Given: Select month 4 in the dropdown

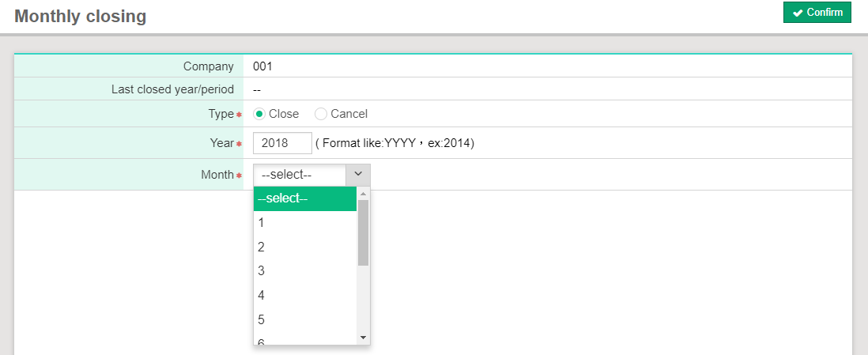Looking at the screenshot, I should [x=304, y=296].
